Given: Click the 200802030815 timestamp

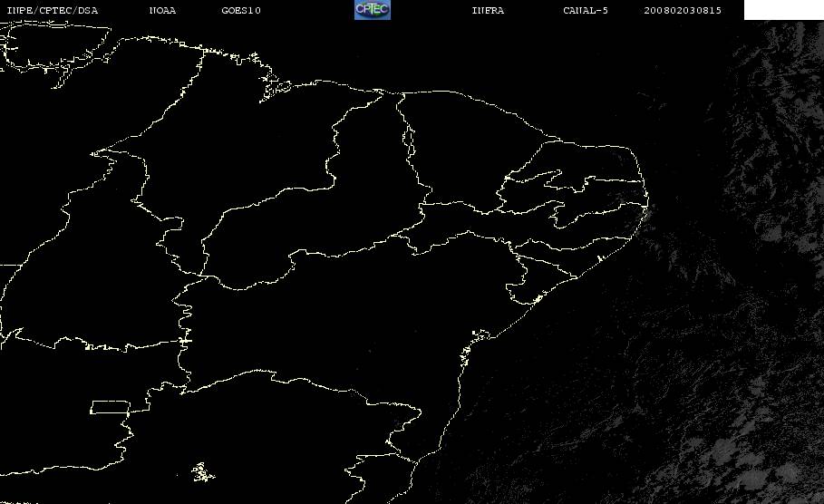Looking at the screenshot, I should click(x=683, y=11).
